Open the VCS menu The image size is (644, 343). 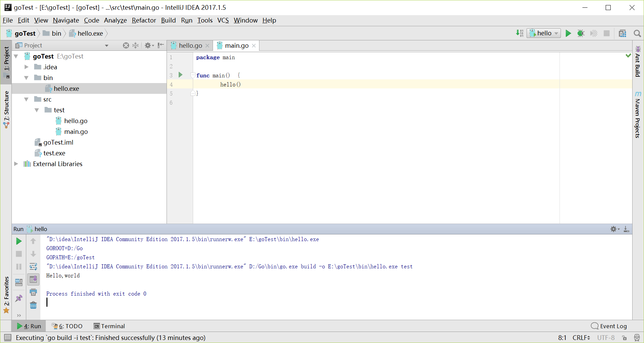tap(223, 20)
